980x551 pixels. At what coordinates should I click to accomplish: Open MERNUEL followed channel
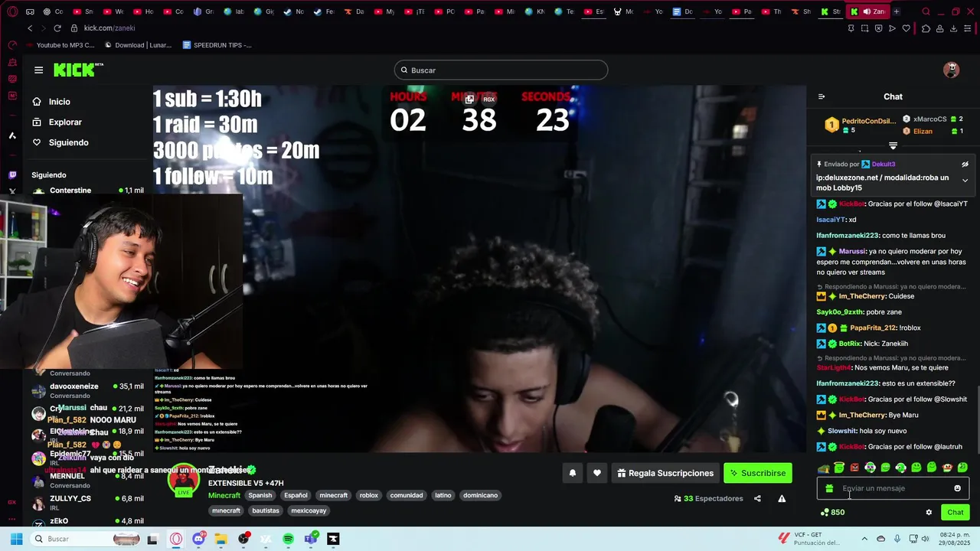point(87,480)
